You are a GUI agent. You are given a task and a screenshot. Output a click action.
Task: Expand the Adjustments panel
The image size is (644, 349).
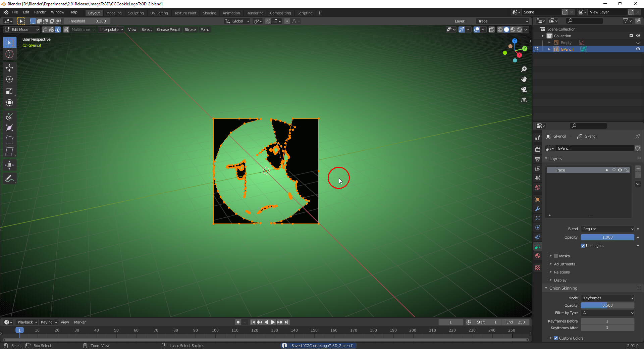coord(564,264)
